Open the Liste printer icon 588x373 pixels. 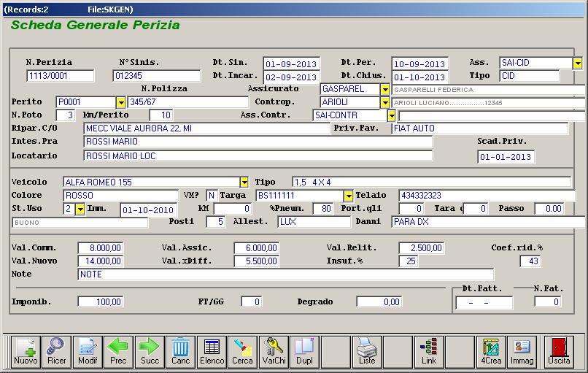point(367,351)
